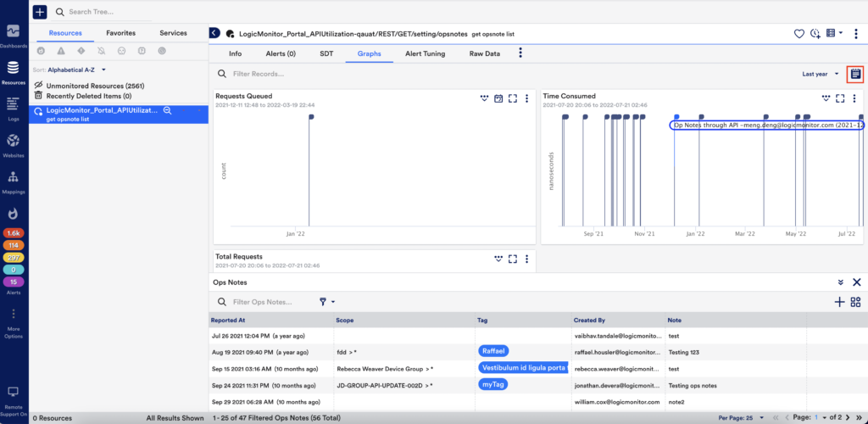Switch to the Services tab

tap(173, 33)
